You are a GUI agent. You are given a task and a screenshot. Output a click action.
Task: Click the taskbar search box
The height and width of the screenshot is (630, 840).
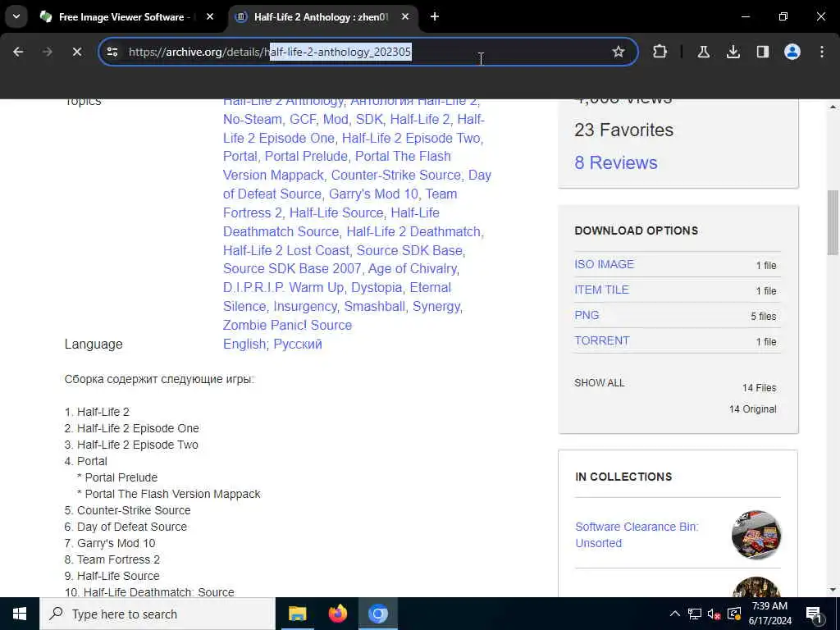(157, 614)
